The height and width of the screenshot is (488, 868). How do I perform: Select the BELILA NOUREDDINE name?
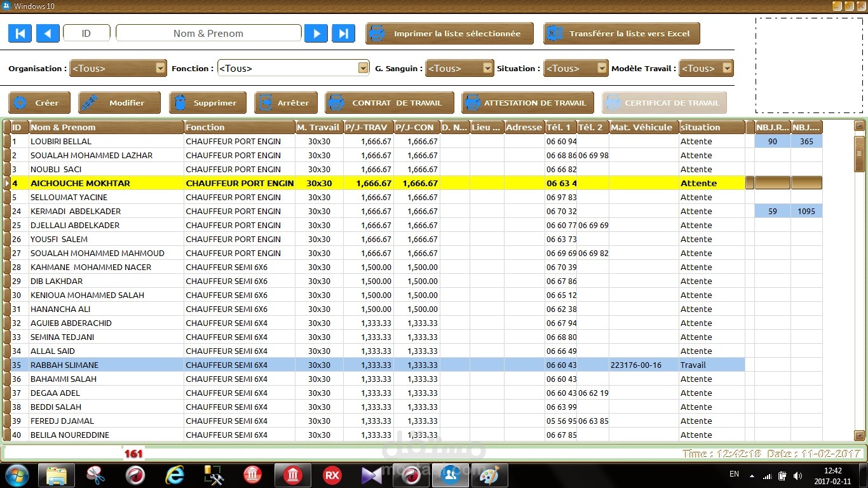[70, 435]
